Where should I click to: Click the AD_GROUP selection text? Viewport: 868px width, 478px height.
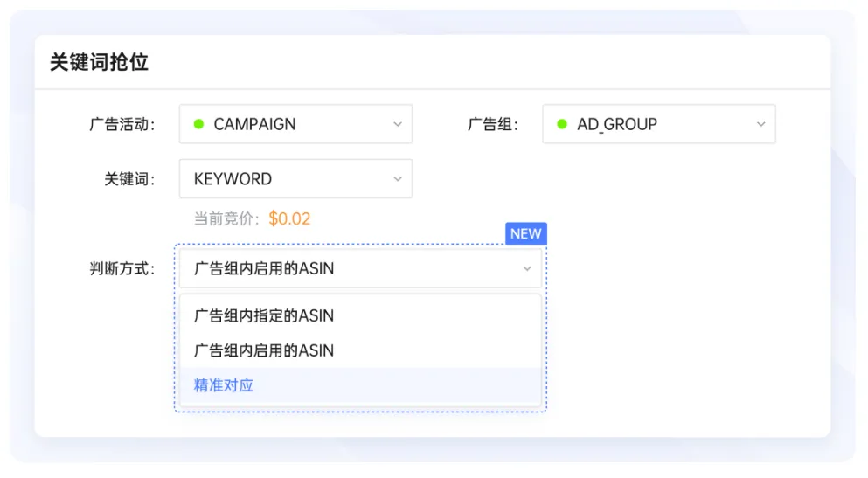tap(617, 124)
